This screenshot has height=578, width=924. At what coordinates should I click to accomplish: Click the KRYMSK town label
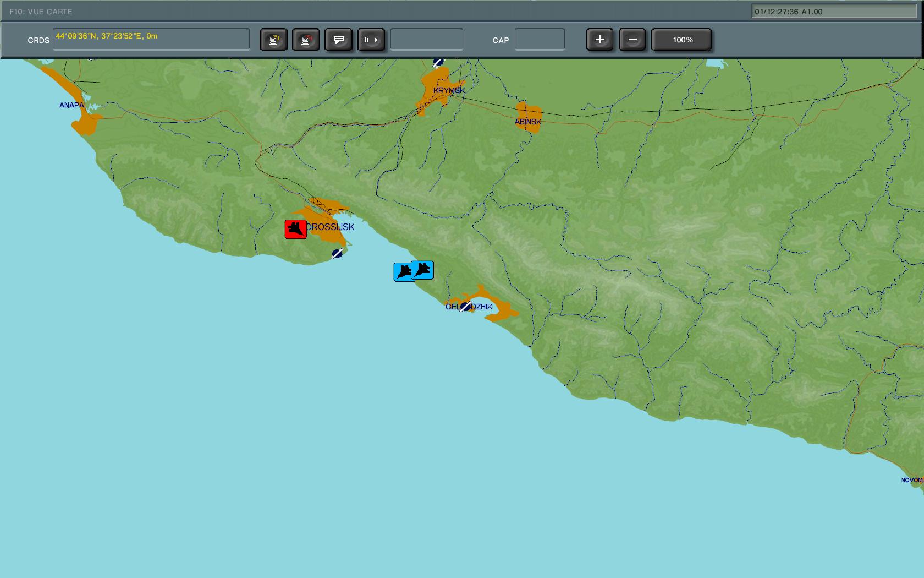[x=449, y=90]
